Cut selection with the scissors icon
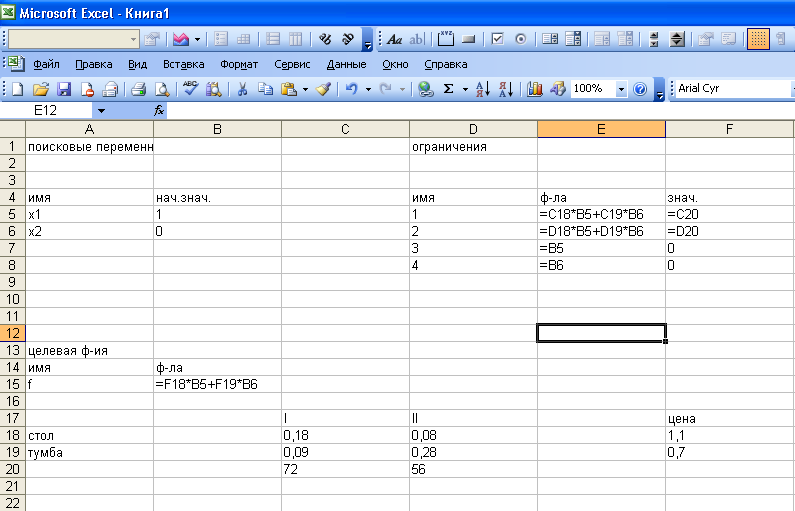The height and width of the screenshot is (511, 795). pyautogui.click(x=242, y=89)
